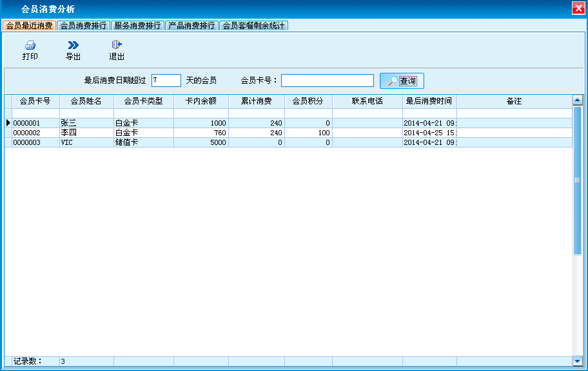Image resolution: width=588 pixels, height=371 pixels.
Task: Click the Exit (退出) toolbar icon
Action: point(117,46)
